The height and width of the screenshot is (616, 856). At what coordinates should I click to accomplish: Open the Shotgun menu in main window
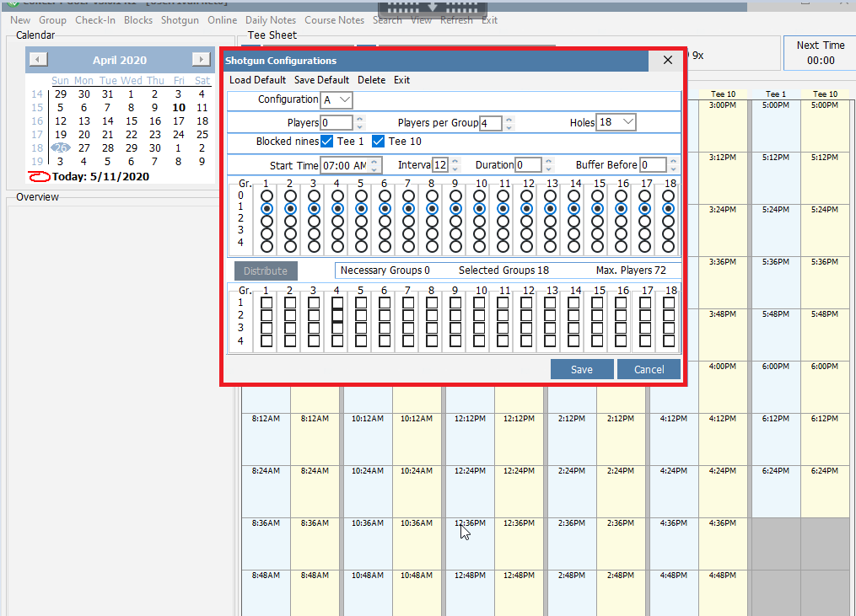(180, 20)
